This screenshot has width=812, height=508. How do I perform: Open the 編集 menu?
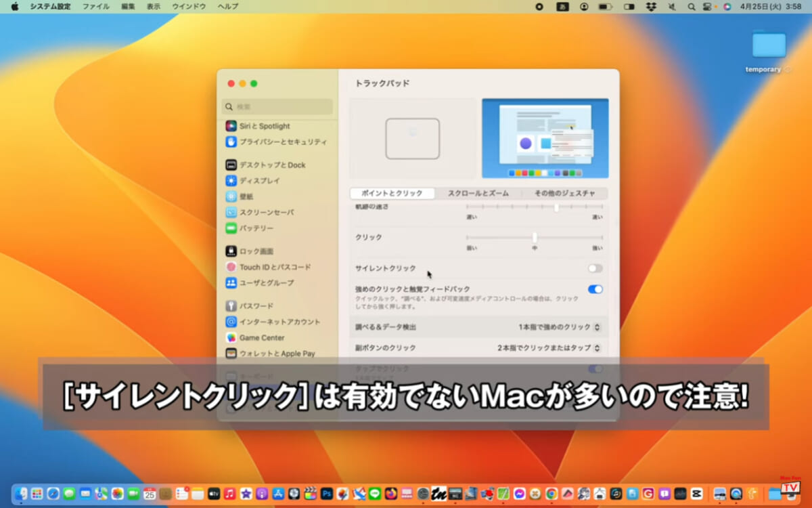tap(128, 6)
